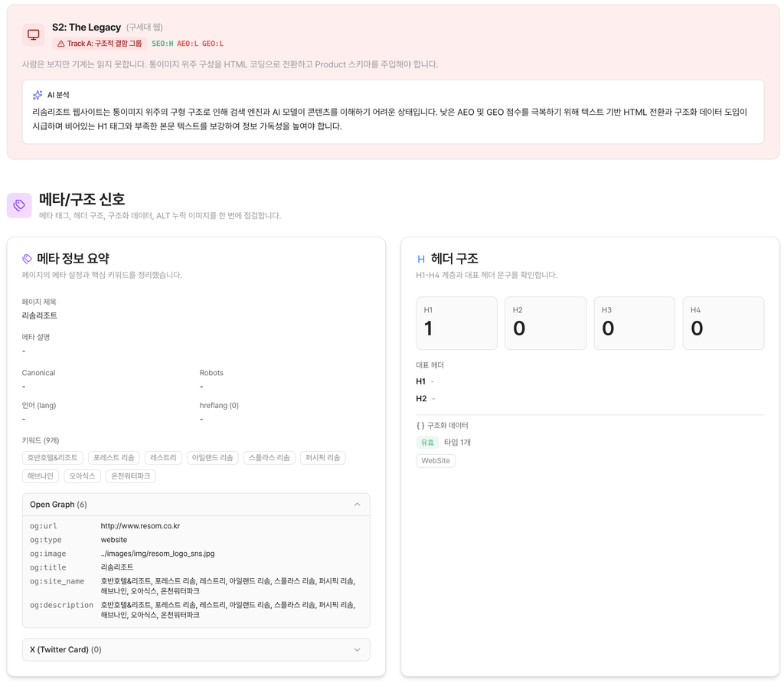Click the 타입 1개 text

click(x=458, y=443)
